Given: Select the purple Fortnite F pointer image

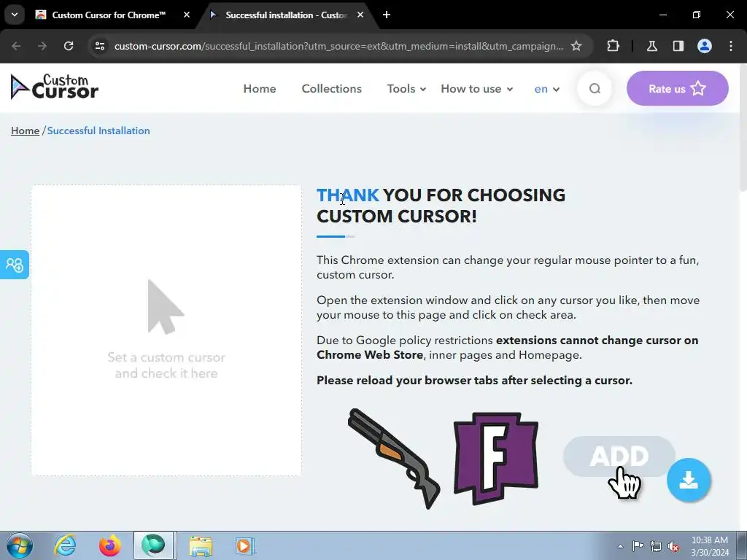Looking at the screenshot, I should 496,459.
